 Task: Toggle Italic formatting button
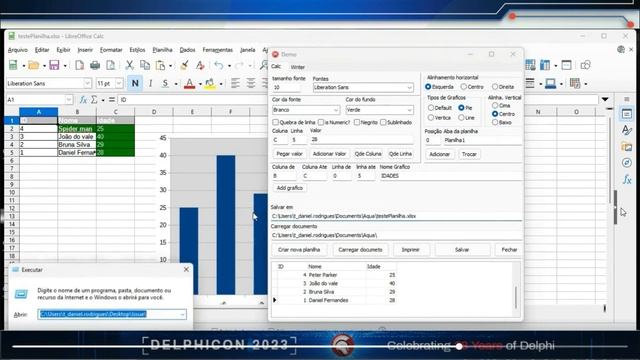[150, 83]
